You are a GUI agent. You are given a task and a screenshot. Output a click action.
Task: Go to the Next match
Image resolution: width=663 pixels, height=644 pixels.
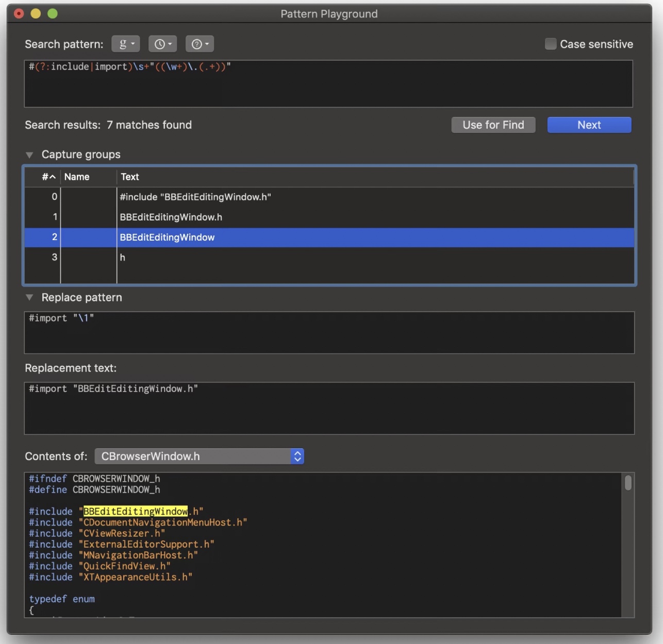point(589,125)
